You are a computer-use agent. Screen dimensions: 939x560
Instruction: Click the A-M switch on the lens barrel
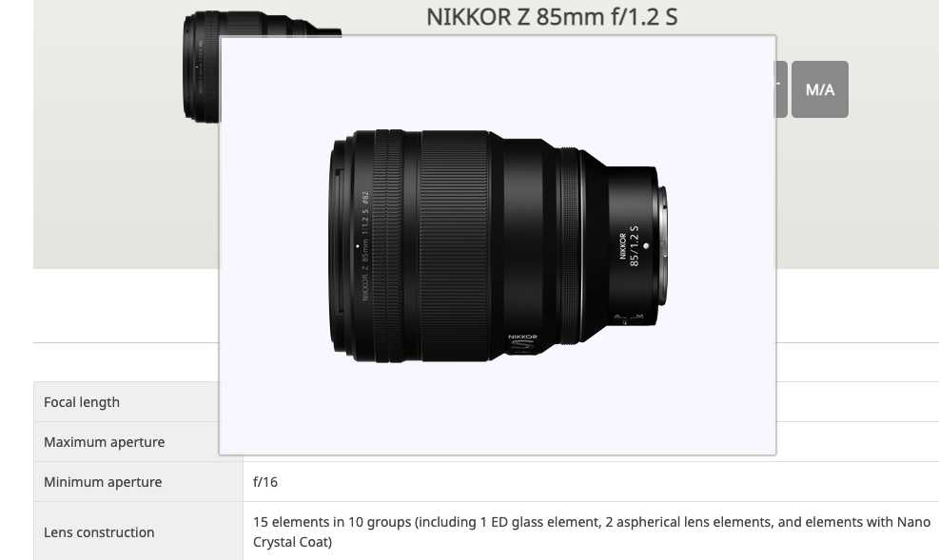[x=628, y=319]
